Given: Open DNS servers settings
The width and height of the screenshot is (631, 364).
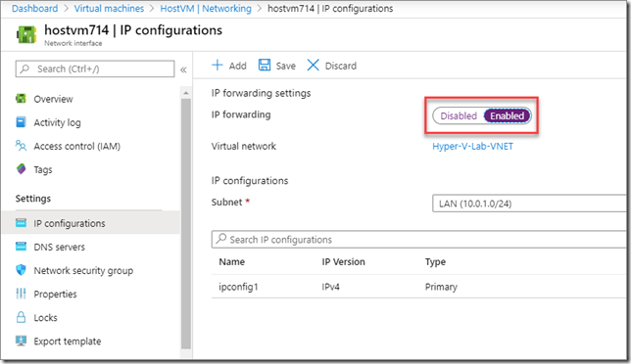Looking at the screenshot, I should pos(59,247).
